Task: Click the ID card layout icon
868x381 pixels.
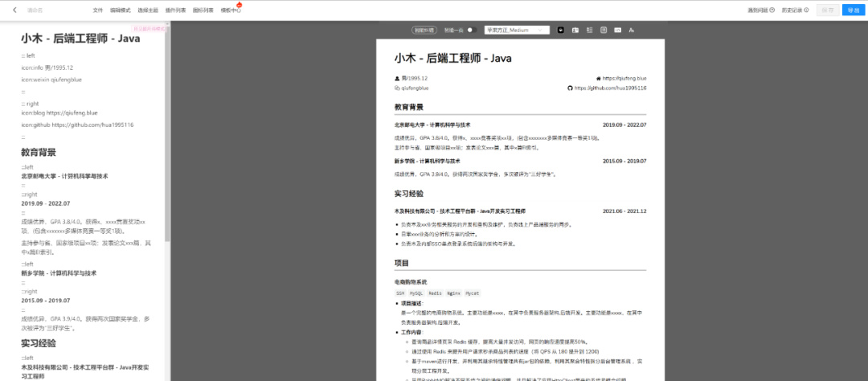Action: (575, 30)
